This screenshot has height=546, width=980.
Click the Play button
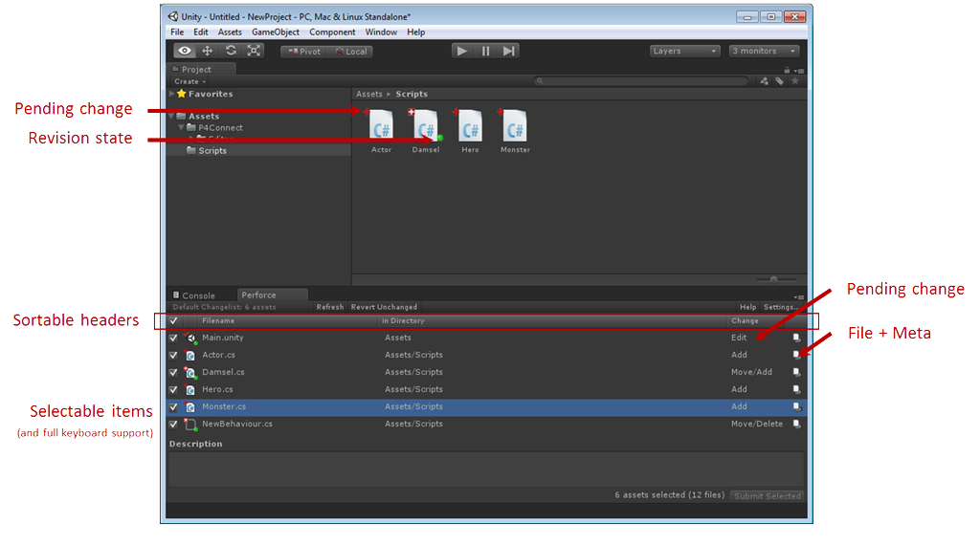(462, 51)
